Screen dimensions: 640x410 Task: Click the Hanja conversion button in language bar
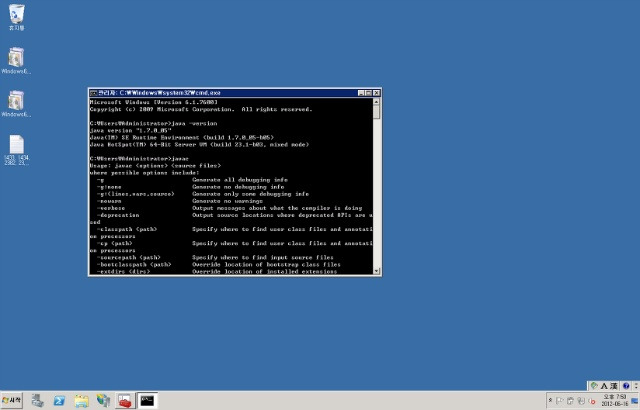[613, 386]
